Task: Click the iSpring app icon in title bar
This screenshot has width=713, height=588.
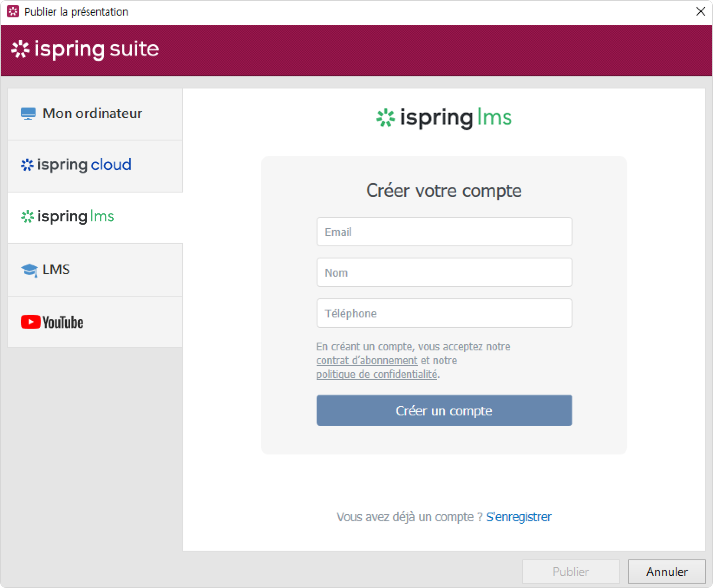Action: [13, 12]
